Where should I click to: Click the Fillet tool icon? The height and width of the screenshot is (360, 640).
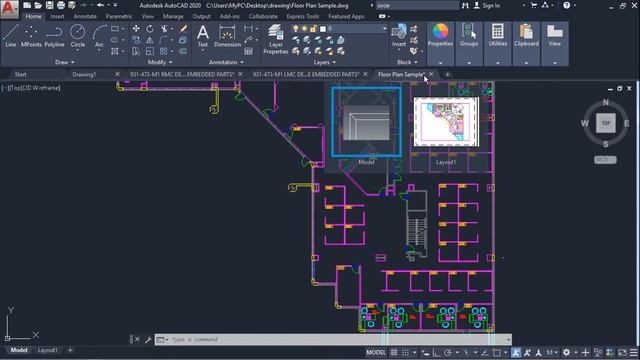coord(164,40)
